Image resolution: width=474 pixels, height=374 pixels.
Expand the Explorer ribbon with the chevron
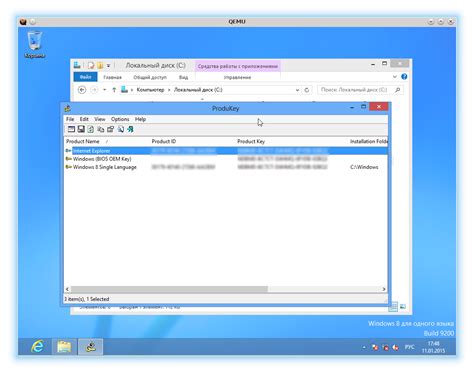395,77
